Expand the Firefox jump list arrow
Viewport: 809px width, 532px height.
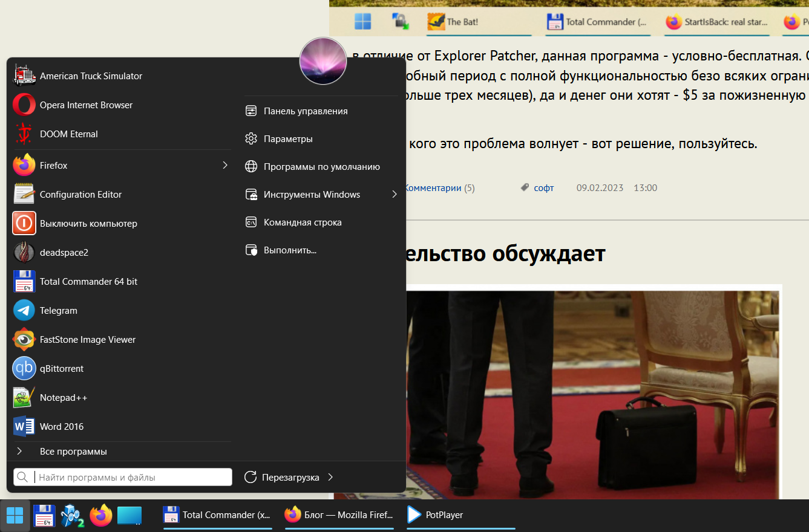tap(224, 165)
